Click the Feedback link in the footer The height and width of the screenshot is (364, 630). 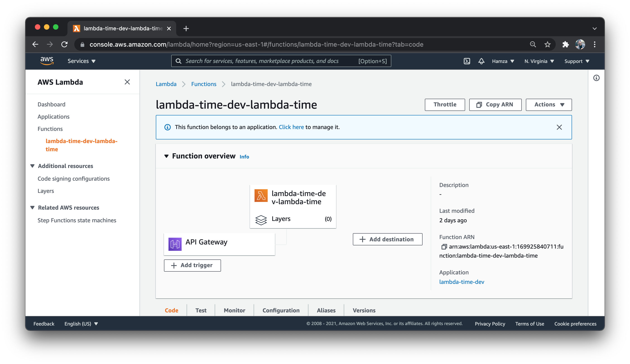pos(44,324)
